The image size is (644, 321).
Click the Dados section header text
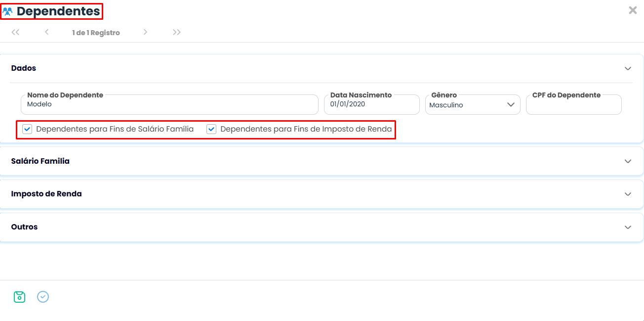pyautogui.click(x=23, y=68)
